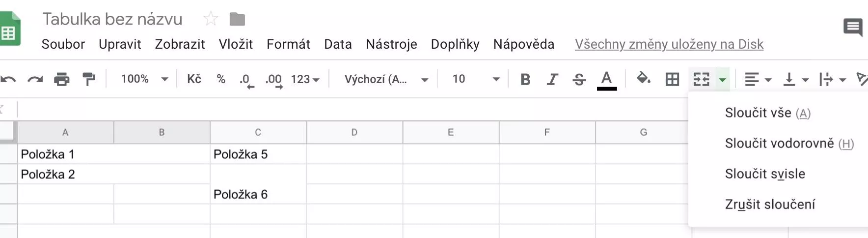Image resolution: width=868 pixels, height=238 pixels.
Task: Choose Sloučit vodorovně from the merge menu
Action: click(779, 144)
